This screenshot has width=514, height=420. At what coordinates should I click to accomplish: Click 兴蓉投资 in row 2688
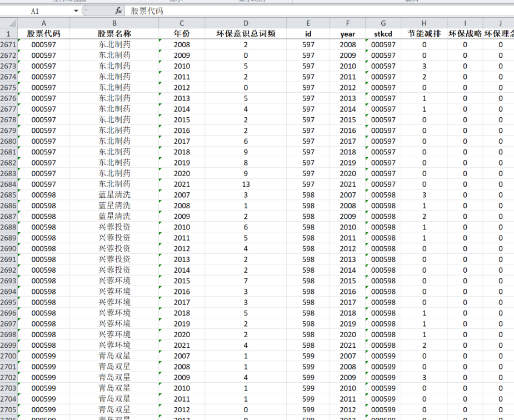click(114, 227)
